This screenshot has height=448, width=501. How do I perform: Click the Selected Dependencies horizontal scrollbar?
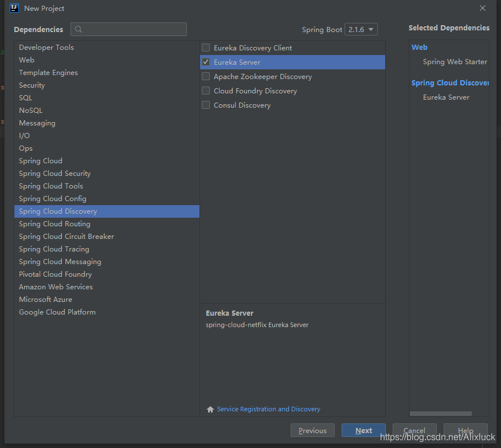[x=441, y=414]
